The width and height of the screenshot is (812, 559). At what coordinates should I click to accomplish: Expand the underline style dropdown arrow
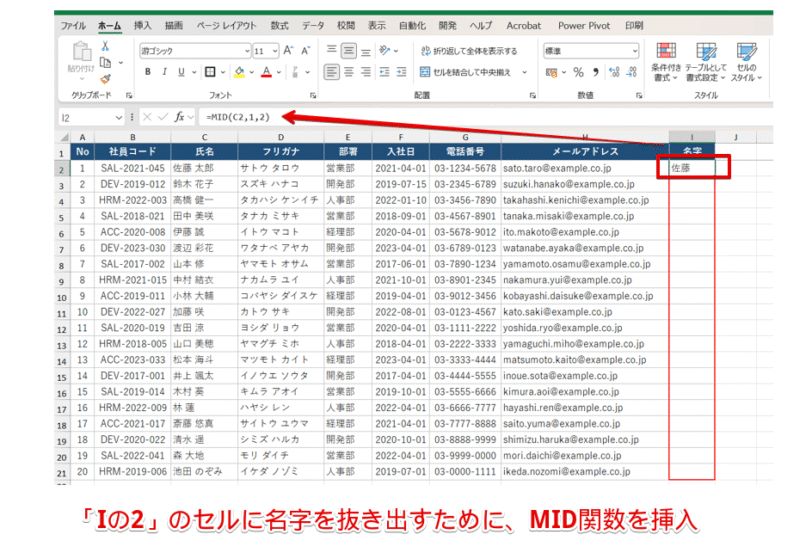coord(194,72)
